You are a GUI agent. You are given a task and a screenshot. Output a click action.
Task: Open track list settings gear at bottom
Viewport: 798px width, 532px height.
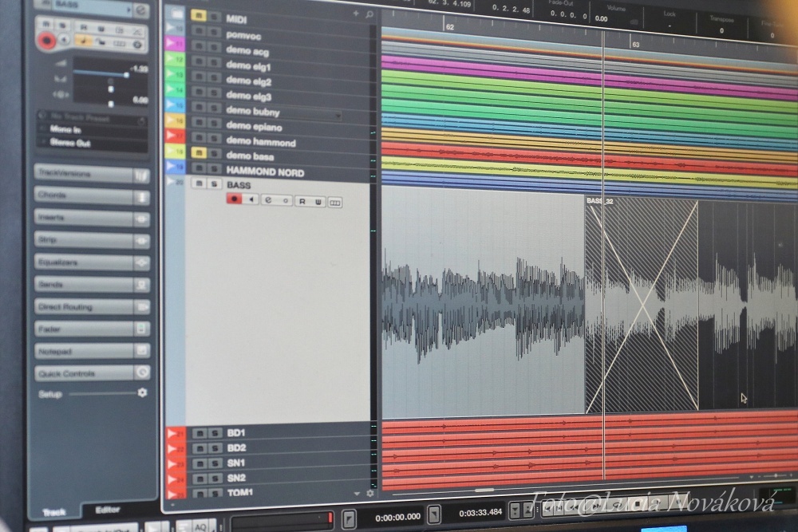tap(370, 493)
